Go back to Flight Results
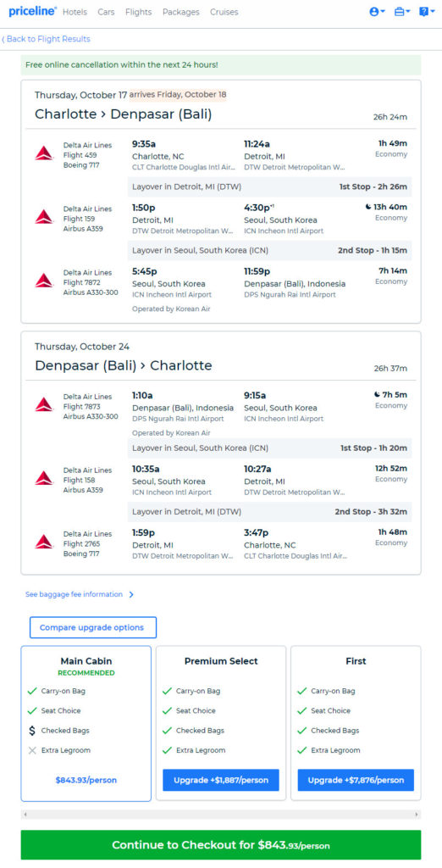The height and width of the screenshot is (868, 442). [46, 39]
